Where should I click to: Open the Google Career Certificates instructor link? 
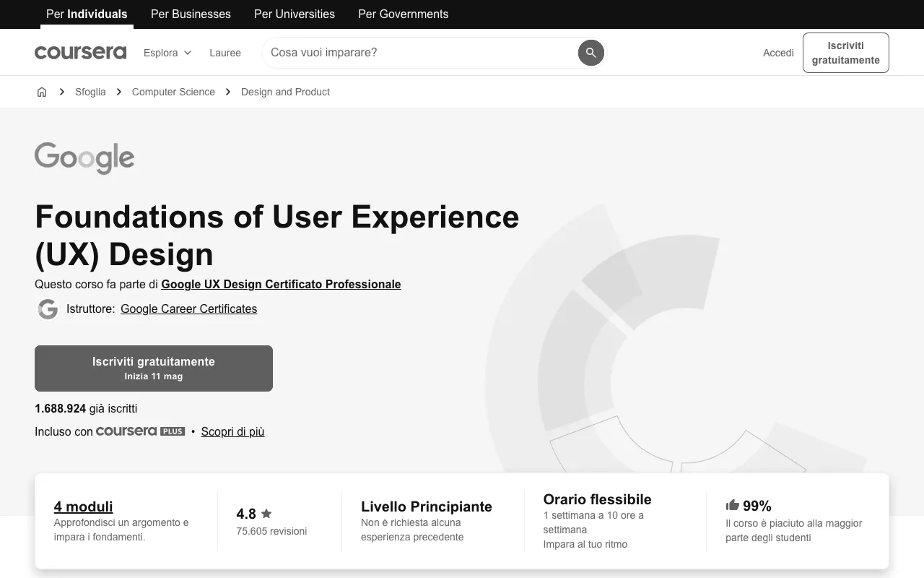pyautogui.click(x=188, y=309)
